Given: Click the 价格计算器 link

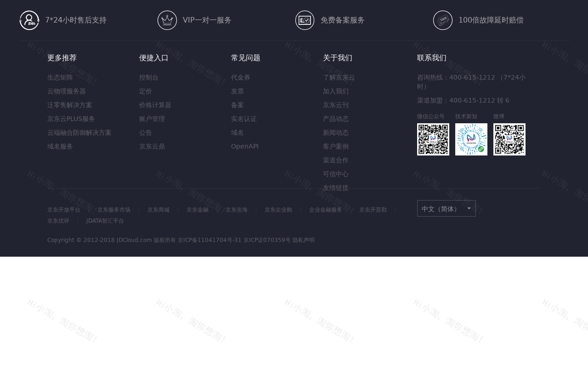Looking at the screenshot, I should click(x=155, y=104).
